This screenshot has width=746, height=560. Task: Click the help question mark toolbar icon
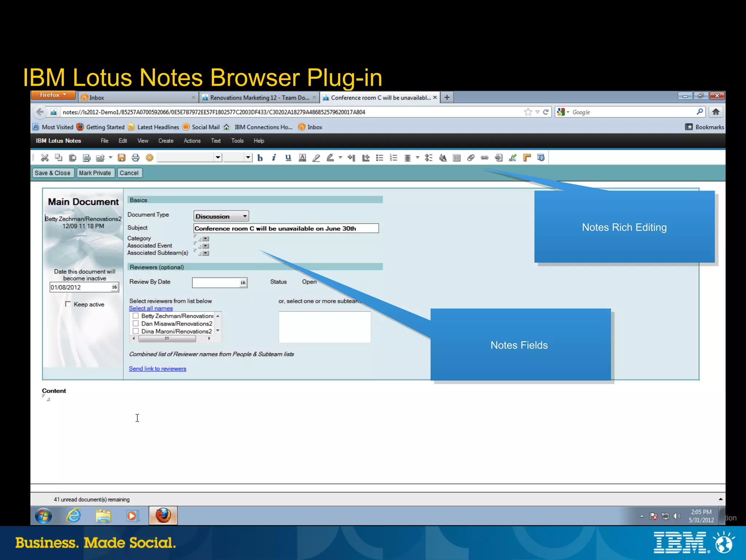click(x=541, y=158)
